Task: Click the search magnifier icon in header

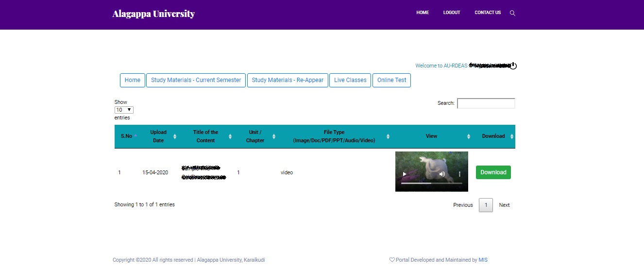Action: (512, 13)
